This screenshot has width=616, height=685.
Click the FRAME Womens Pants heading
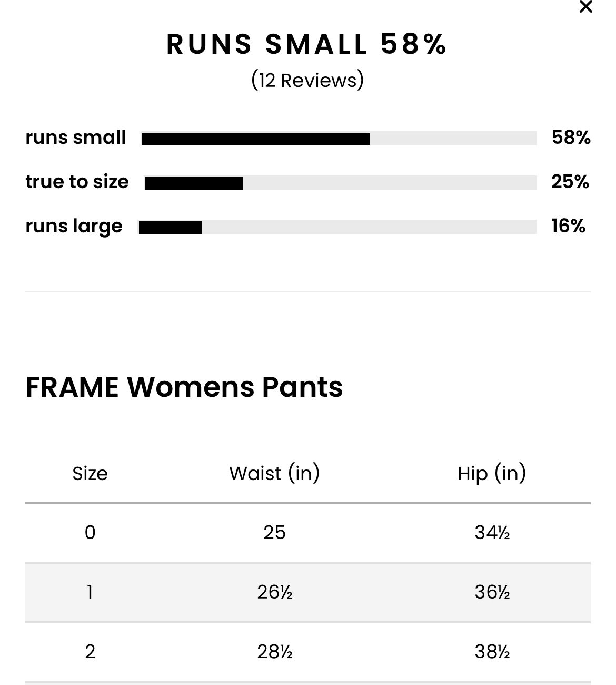tap(184, 387)
